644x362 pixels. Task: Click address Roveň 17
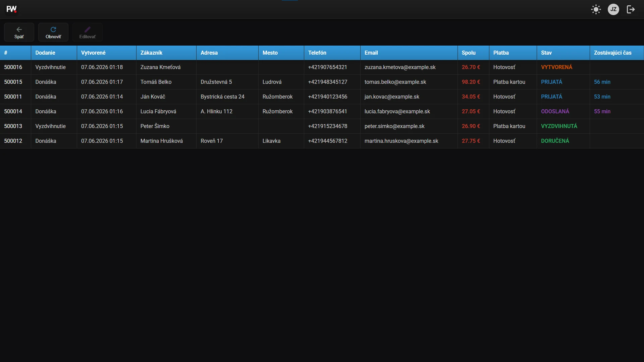[x=212, y=141]
